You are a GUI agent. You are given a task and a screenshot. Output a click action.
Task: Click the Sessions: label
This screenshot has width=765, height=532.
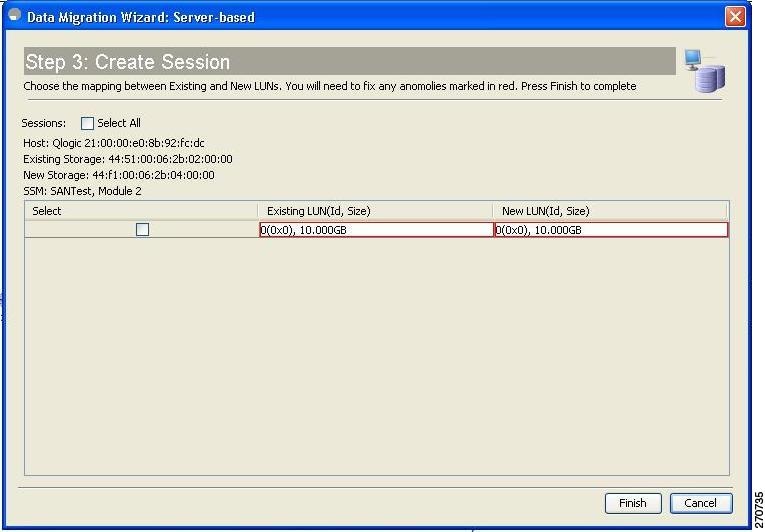(43, 123)
